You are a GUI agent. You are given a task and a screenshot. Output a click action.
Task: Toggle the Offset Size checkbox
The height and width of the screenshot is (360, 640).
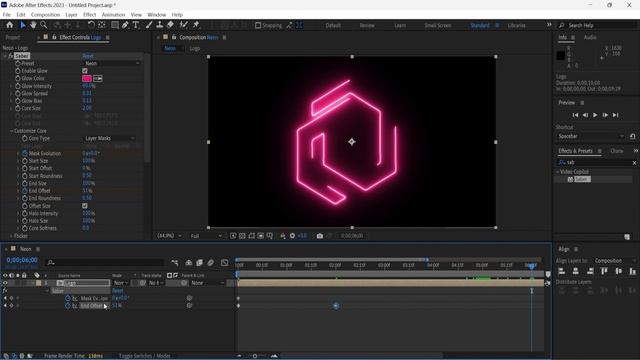click(85, 206)
